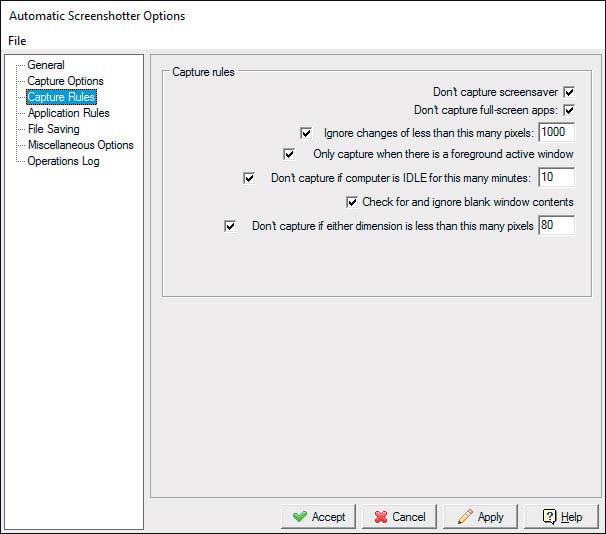Click the minimum dimension field showing 80
Screen dimensions: 606x534
click(557, 225)
